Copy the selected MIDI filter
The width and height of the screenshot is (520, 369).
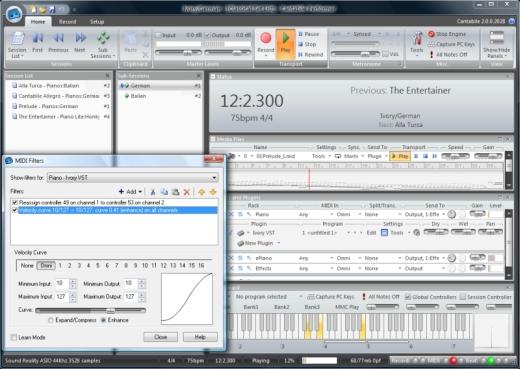coord(164,192)
